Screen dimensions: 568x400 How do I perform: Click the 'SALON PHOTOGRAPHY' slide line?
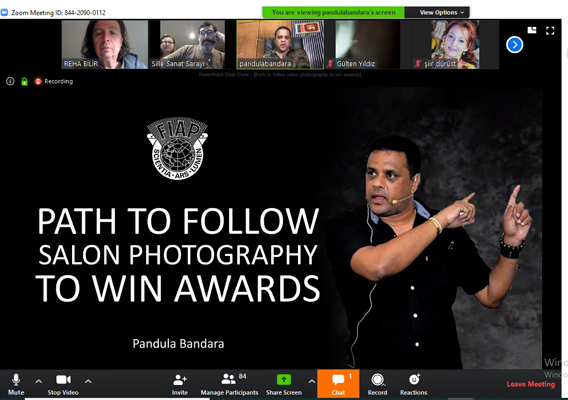(x=178, y=255)
